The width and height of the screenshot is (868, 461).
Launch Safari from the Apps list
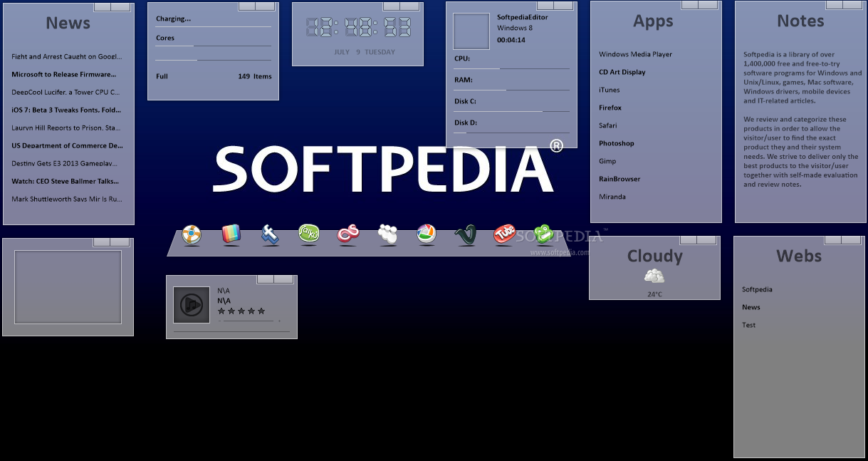tap(608, 125)
